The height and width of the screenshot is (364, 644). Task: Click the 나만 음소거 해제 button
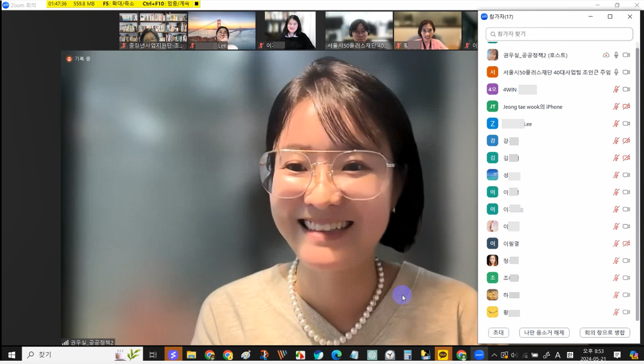[x=544, y=333]
